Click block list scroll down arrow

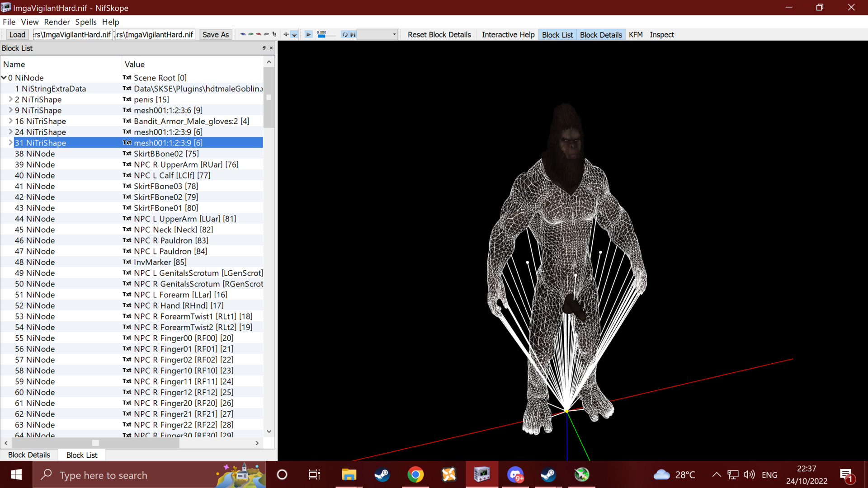point(269,432)
